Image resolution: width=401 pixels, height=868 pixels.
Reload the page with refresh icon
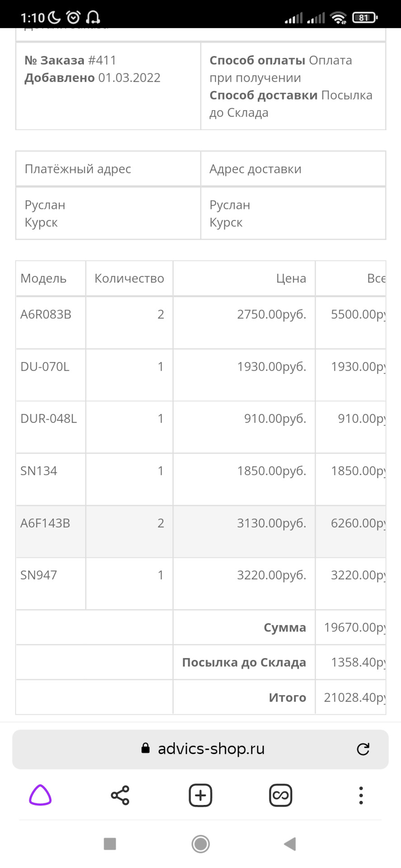pos(363,749)
